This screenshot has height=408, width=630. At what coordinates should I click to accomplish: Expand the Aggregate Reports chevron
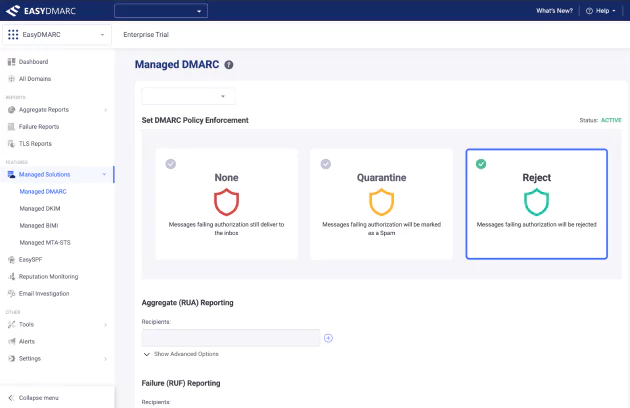(105, 110)
